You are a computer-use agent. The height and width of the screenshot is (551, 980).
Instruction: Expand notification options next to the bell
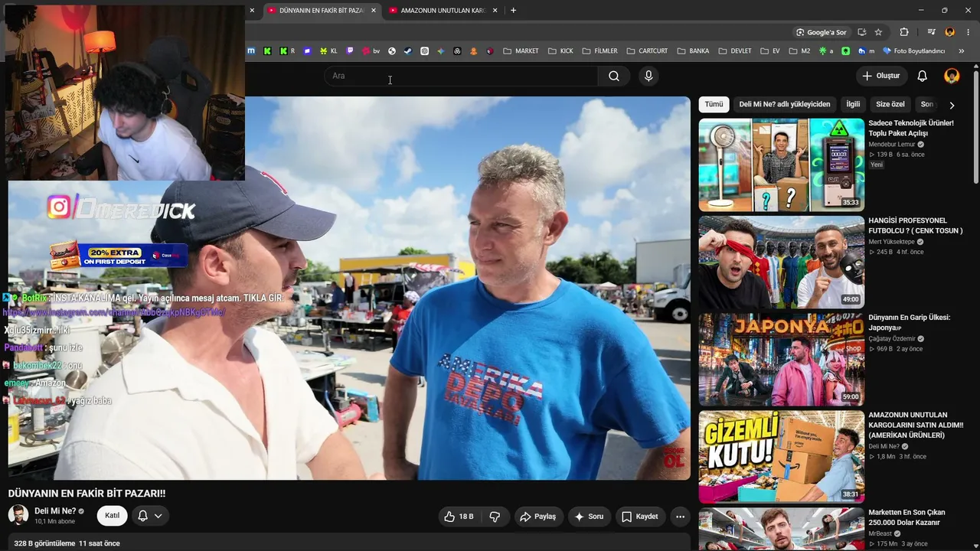[x=158, y=516]
